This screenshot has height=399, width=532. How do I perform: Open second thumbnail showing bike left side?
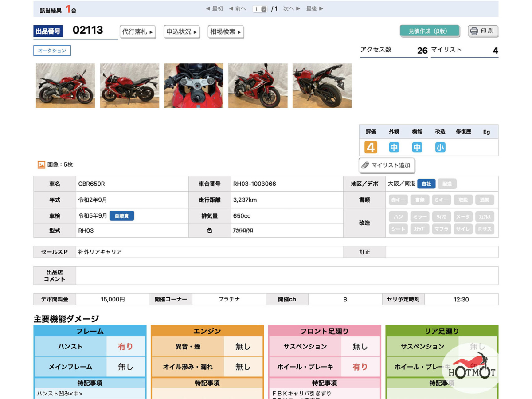pos(129,86)
